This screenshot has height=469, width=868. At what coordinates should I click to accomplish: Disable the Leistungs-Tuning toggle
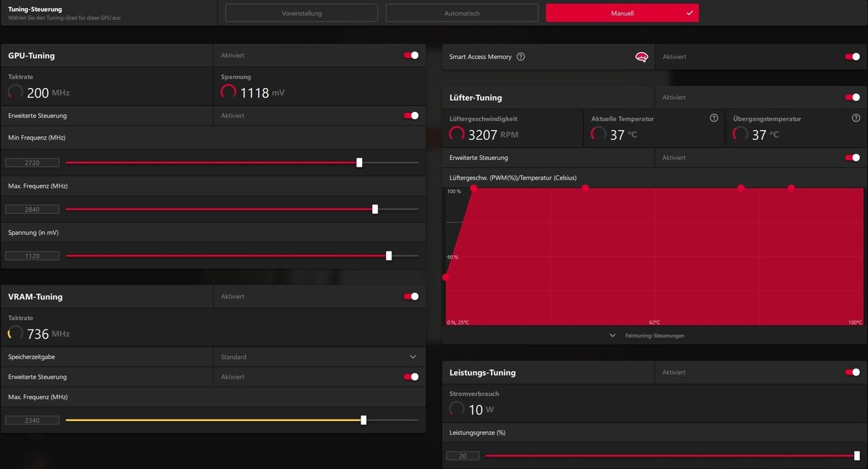[x=852, y=372]
